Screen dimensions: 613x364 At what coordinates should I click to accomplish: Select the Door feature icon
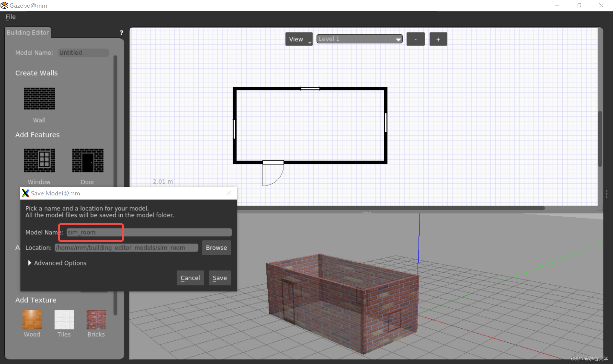point(88,160)
